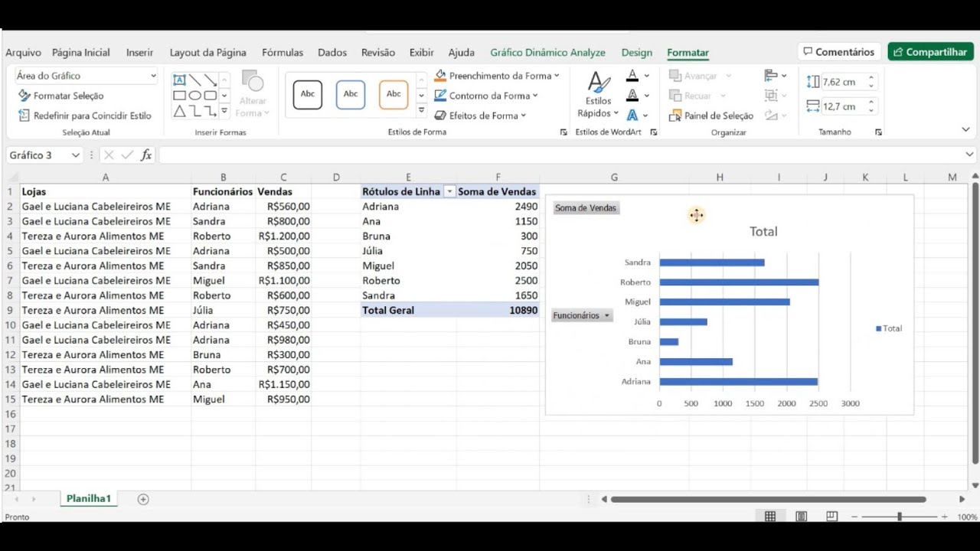Screen dimensions: 980x551
Task: Select the triangle shape in Inserir Formas
Action: click(179, 111)
